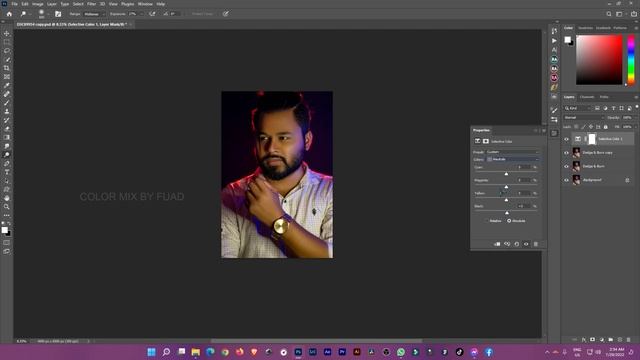Select the Dodge tool in toolbox

7,155
